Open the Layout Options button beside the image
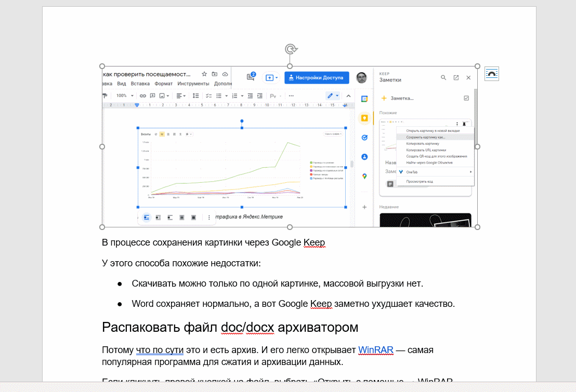The image size is (576, 392). 491,74
